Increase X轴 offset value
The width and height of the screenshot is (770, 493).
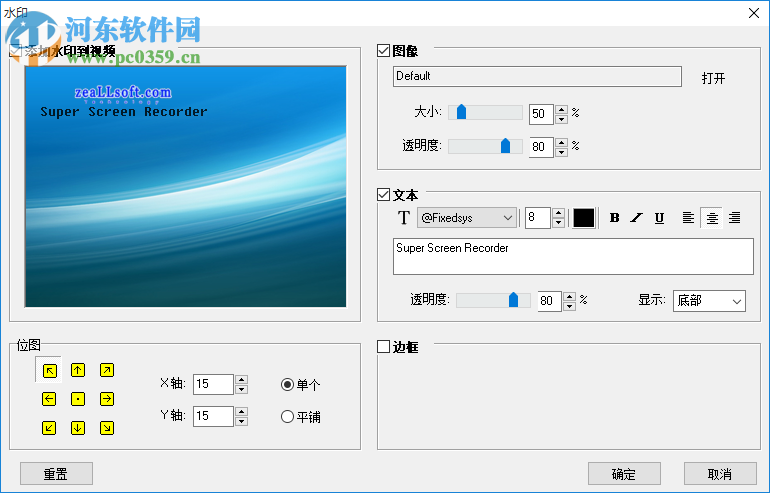241,379
